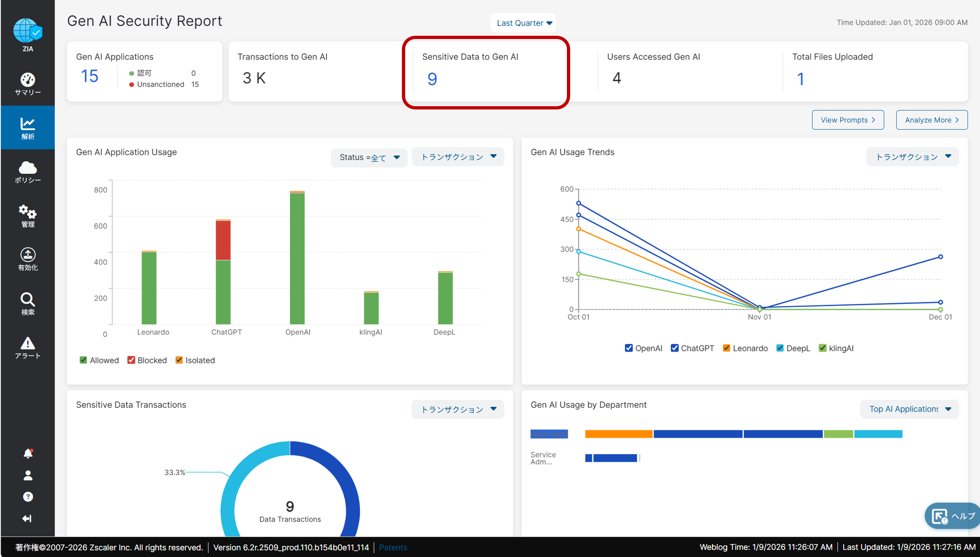Uncheck the Blocked legend checkbox
Screen dimensions: 980x557
(x=131, y=360)
